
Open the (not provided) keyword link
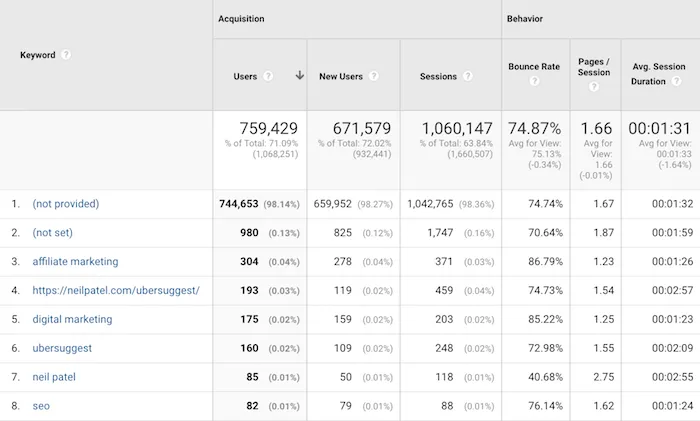pyautogui.click(x=65, y=204)
